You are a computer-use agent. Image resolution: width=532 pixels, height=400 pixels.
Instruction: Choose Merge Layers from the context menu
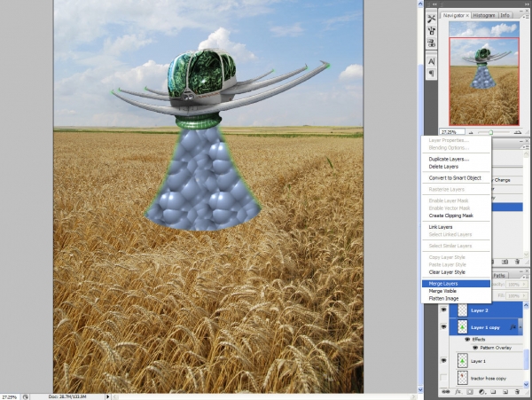456,284
